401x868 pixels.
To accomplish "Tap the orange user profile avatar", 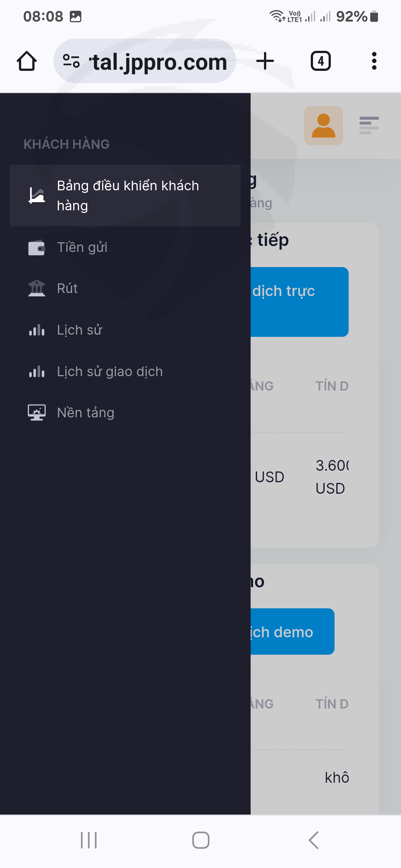I will 323,125.
